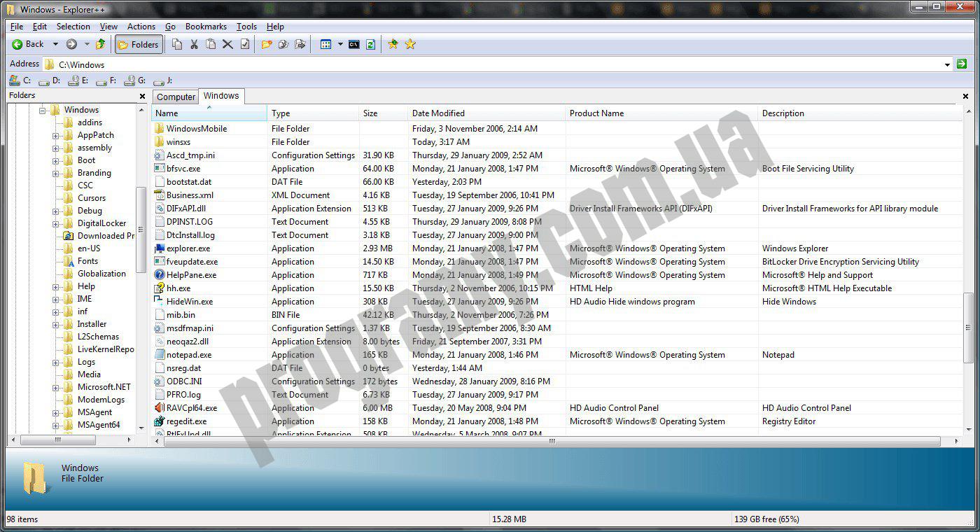This screenshot has height=532, width=980.
Task: Toggle the Folders pane button
Action: tap(139, 44)
